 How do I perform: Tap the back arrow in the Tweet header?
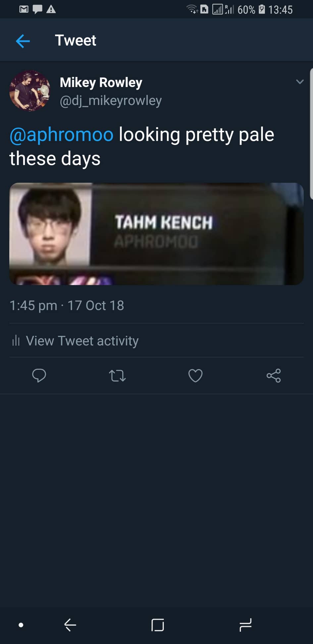[23, 41]
